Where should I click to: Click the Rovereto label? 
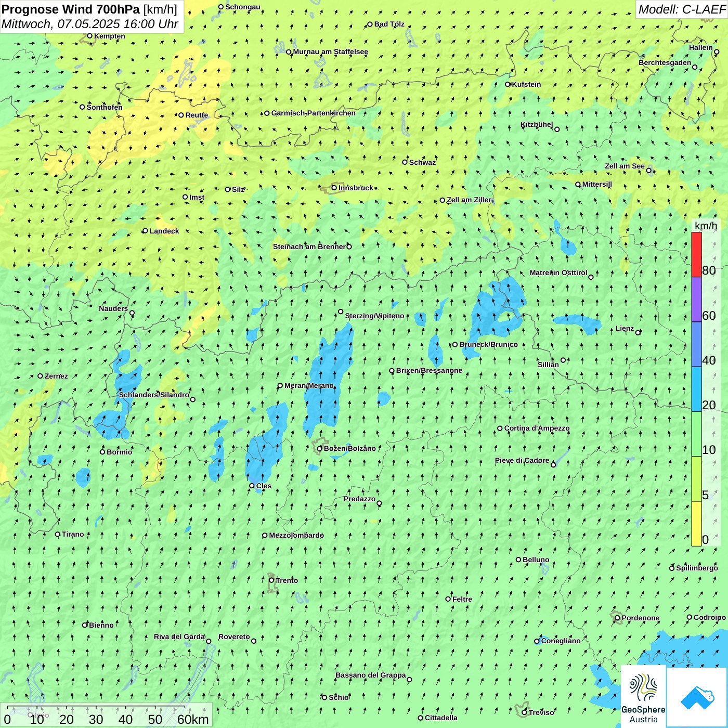[x=234, y=636]
